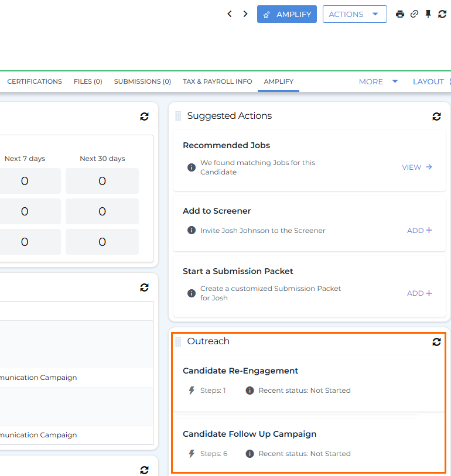Refresh the Suggested Actions panel
This screenshot has width=451, height=476.
tap(436, 117)
